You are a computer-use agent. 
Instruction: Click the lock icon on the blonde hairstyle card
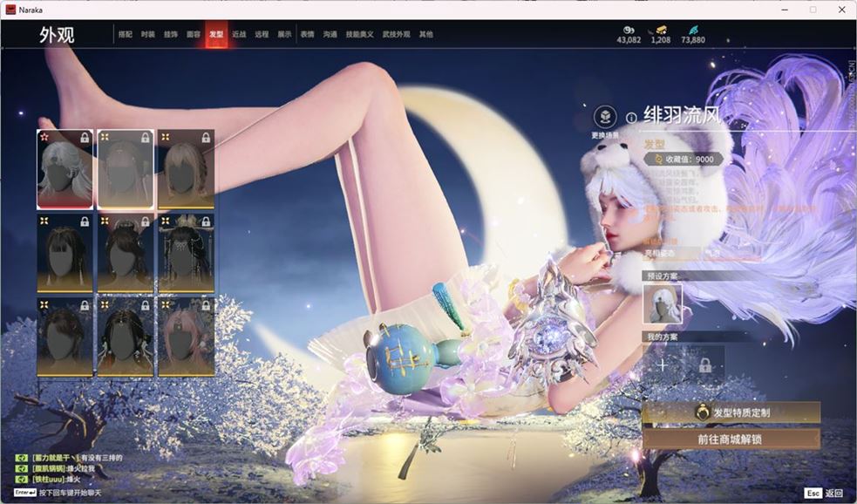pyautogui.click(x=206, y=138)
